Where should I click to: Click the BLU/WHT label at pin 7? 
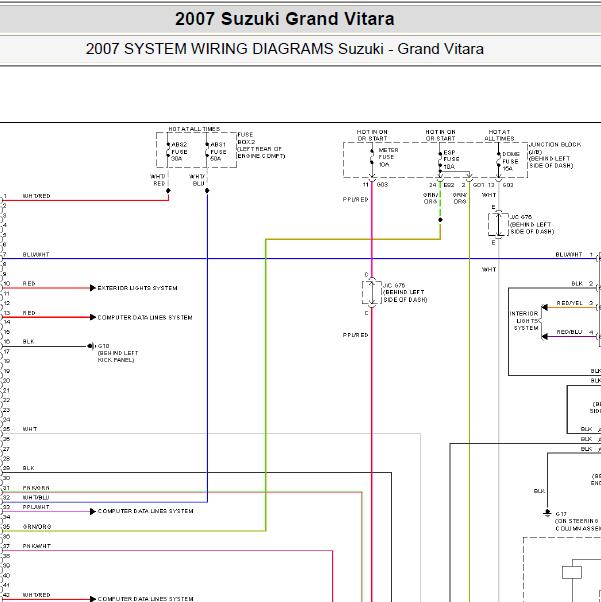(36, 254)
